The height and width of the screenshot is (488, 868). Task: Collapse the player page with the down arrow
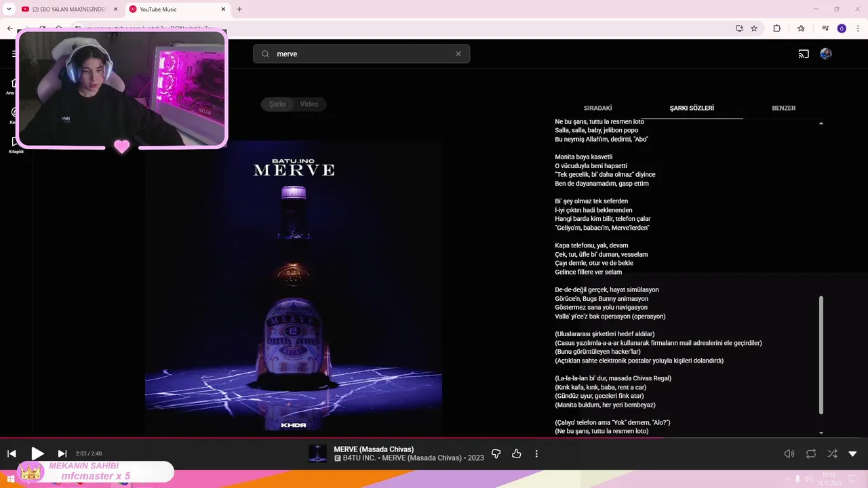(x=852, y=453)
